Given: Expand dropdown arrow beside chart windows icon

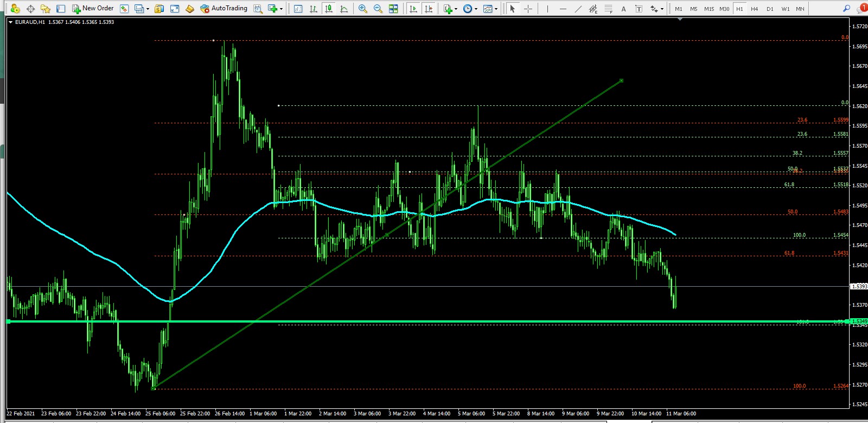Looking at the screenshot, I should 148,9.
